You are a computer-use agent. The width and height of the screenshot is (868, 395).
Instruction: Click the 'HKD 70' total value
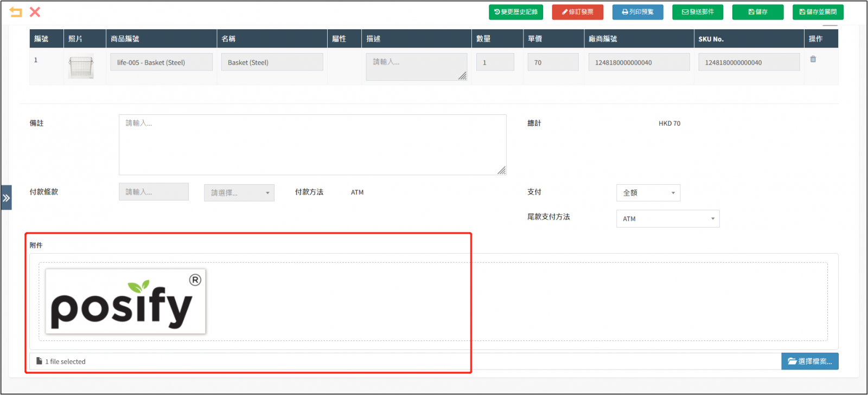pos(669,124)
